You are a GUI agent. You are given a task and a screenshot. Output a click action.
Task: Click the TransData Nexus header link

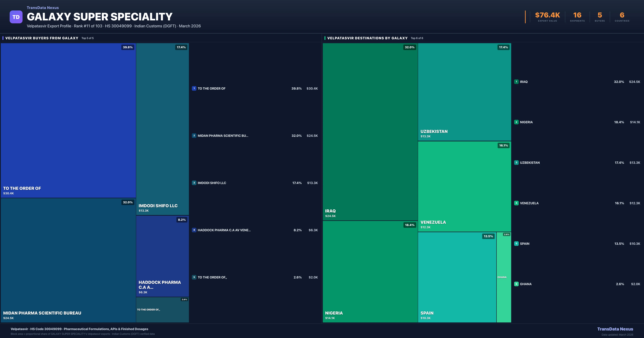(x=43, y=8)
